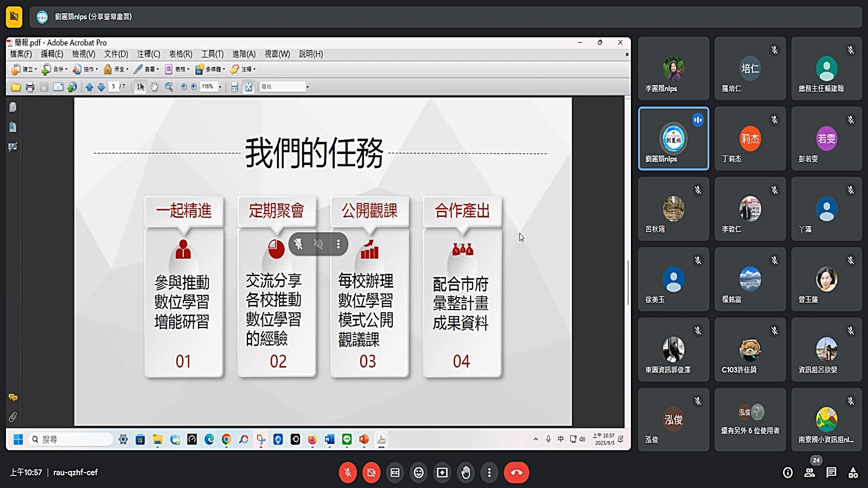Show the people list with 24 participants
Viewport: 868px width, 488px height.
click(x=809, y=473)
